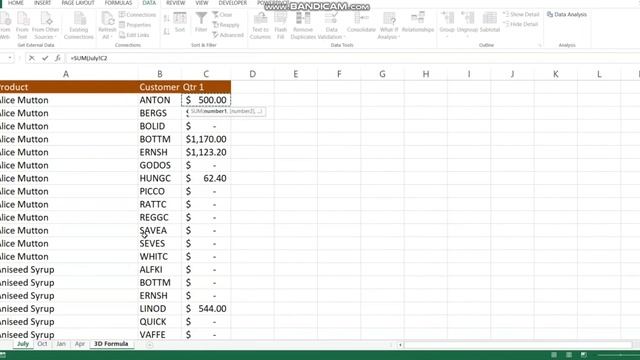Select column H header
This screenshot has height=360, width=640.
pyautogui.click(x=426, y=74)
